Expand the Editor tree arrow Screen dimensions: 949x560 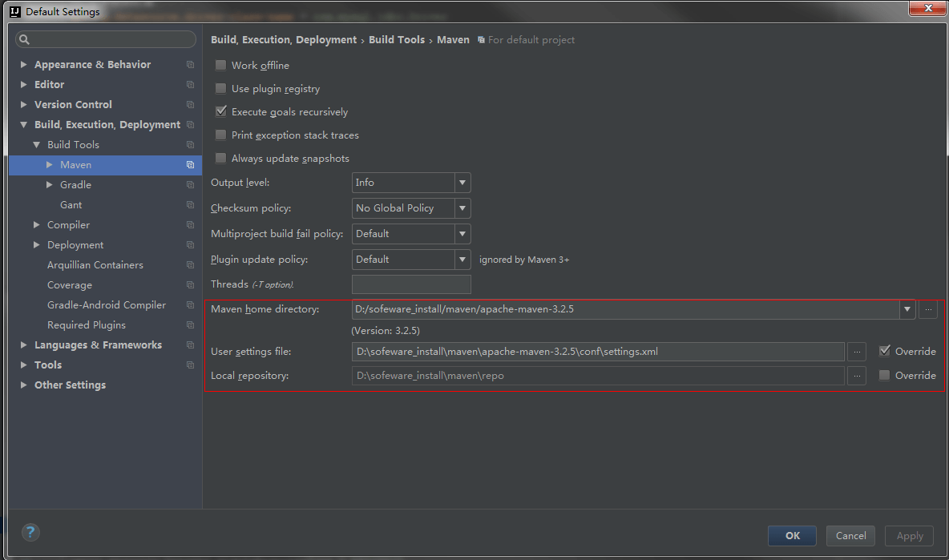tap(23, 85)
